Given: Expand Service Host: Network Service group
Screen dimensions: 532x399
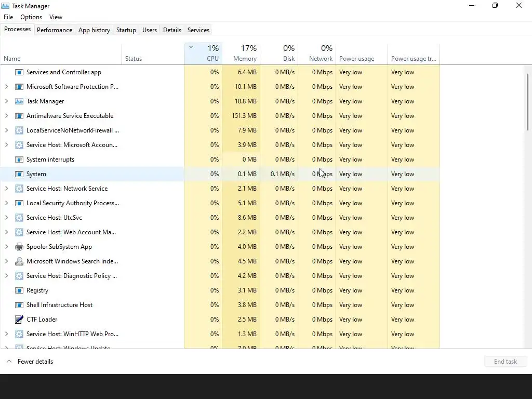Looking at the screenshot, I should click(6, 189).
